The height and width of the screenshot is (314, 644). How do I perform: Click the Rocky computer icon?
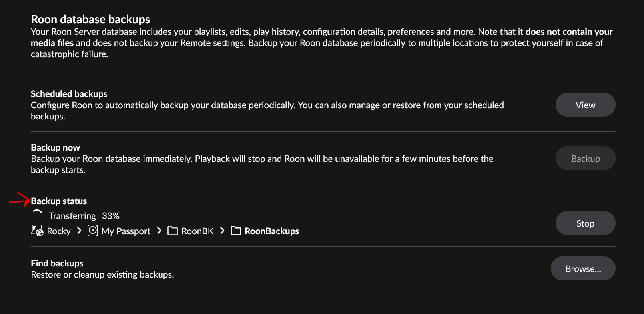37,231
